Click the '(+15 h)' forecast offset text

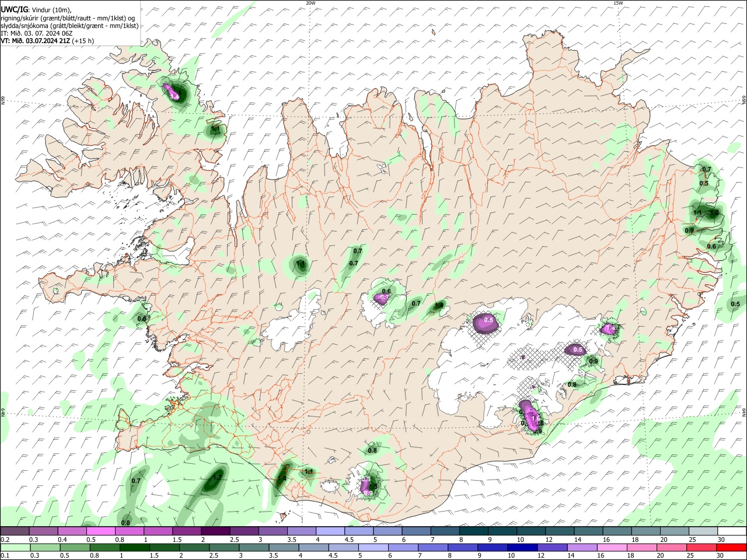point(83,41)
